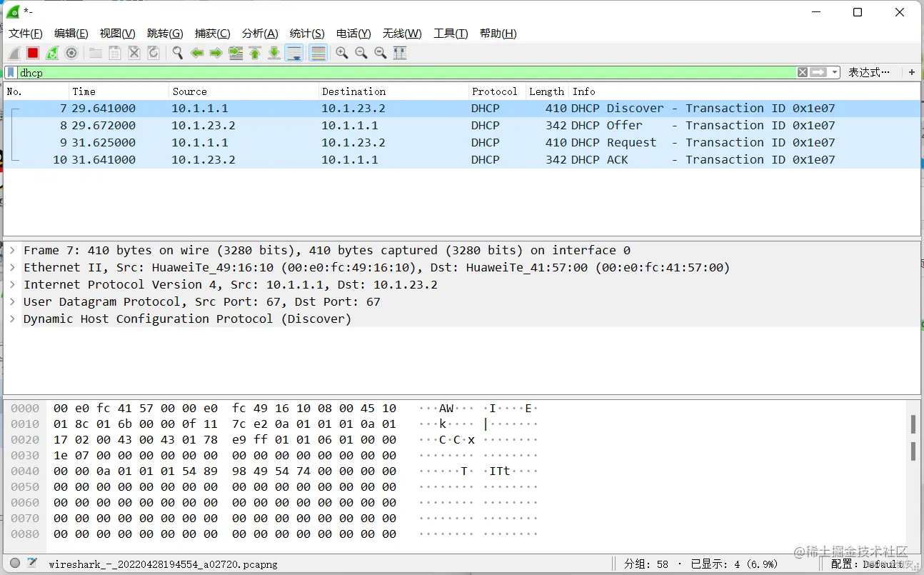
Task: Open the 帮助(H) menu
Action: click(498, 34)
